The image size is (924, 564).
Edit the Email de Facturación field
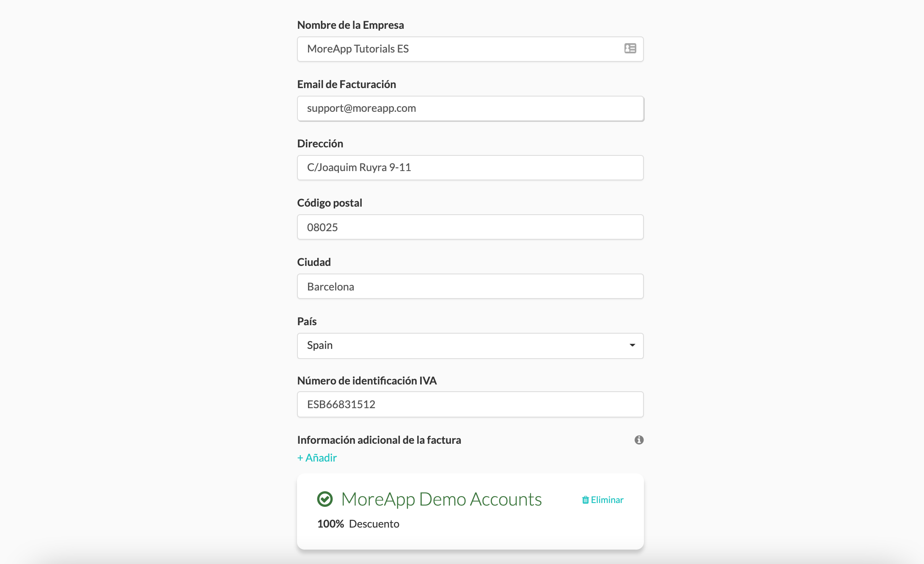click(470, 108)
